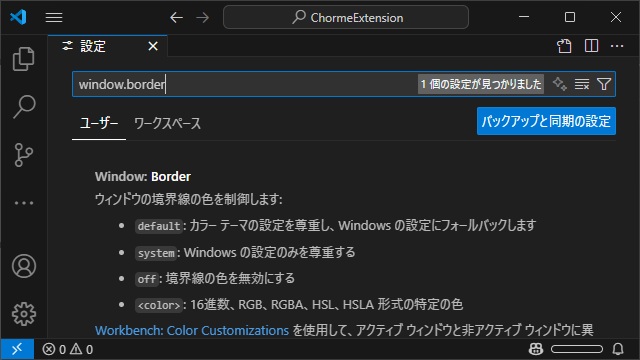Screen dimensions: 640x360
Task: Open the Source Control view
Action: [24, 155]
